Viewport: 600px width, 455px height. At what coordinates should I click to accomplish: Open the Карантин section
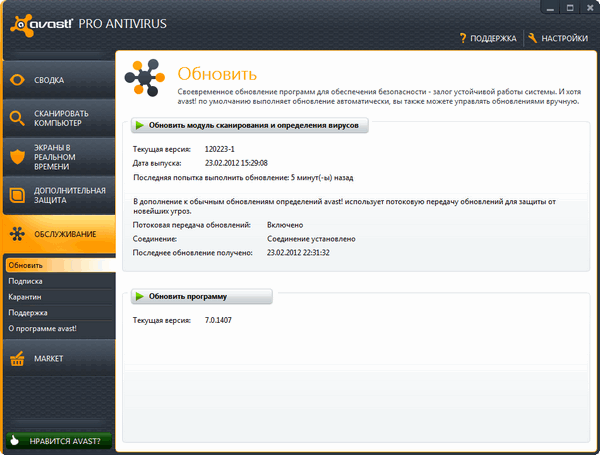tap(27, 297)
